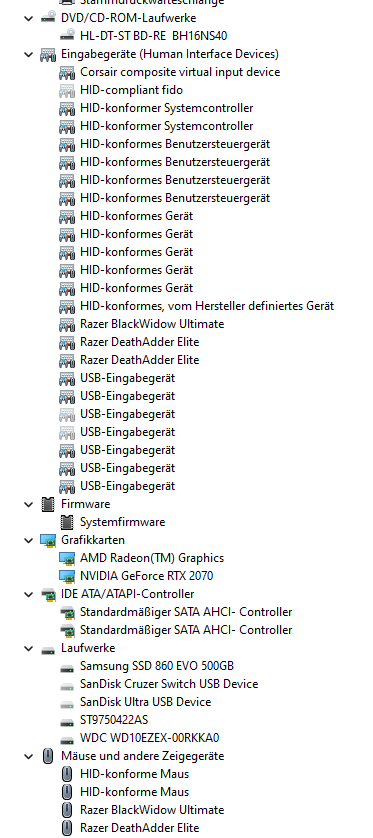Collapse the Grafikkarten category chevron
This screenshot has height=838, width=373.
29,540
